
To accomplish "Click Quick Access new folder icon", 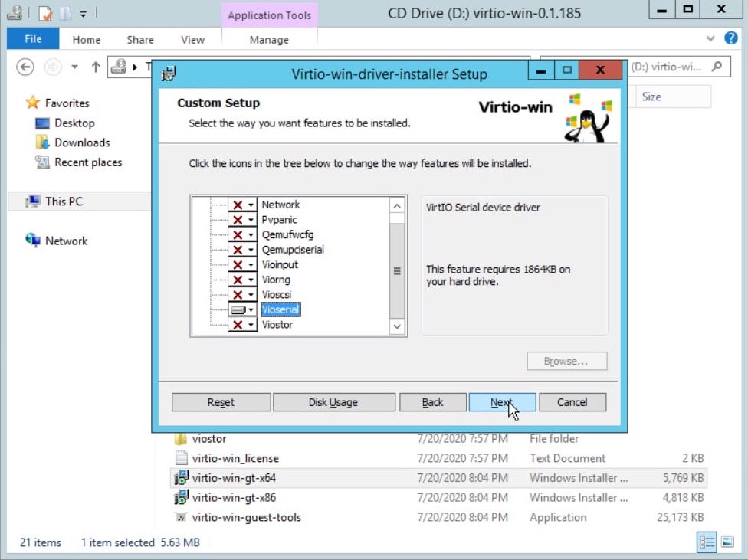I will tap(65, 13).
